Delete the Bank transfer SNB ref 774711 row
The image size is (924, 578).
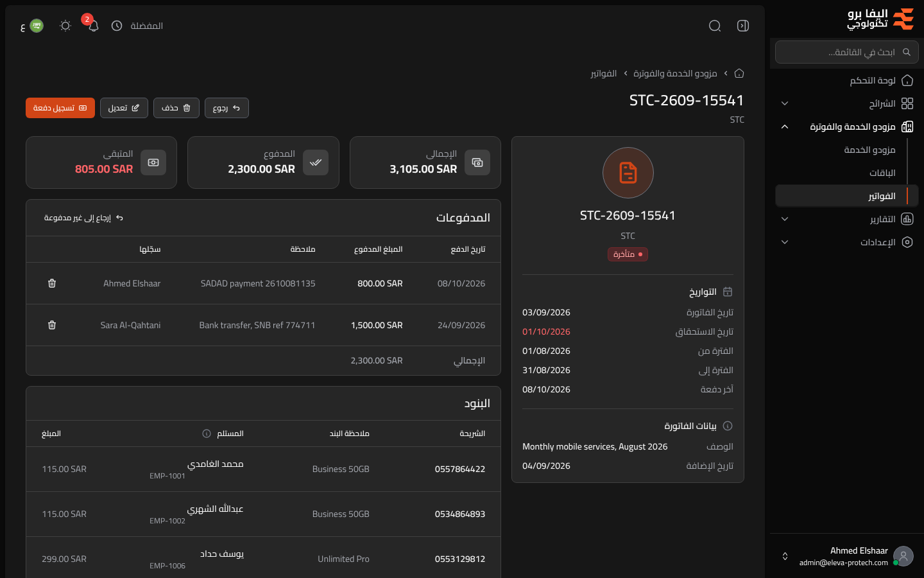pyautogui.click(x=52, y=325)
